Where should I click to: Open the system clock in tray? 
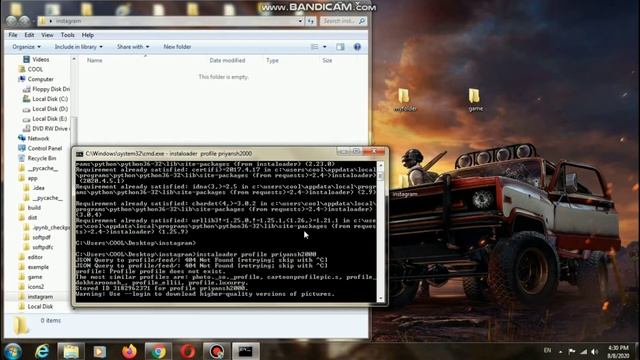618,351
